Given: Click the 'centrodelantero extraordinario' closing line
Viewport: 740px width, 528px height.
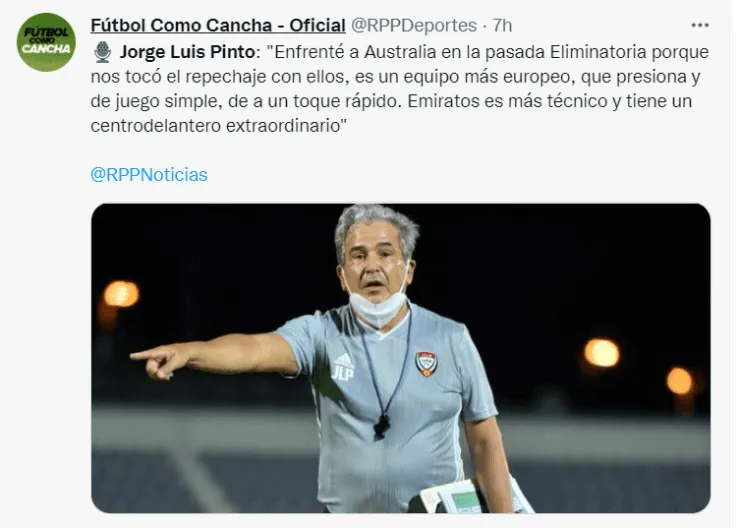Looking at the screenshot, I should coord(219,126).
